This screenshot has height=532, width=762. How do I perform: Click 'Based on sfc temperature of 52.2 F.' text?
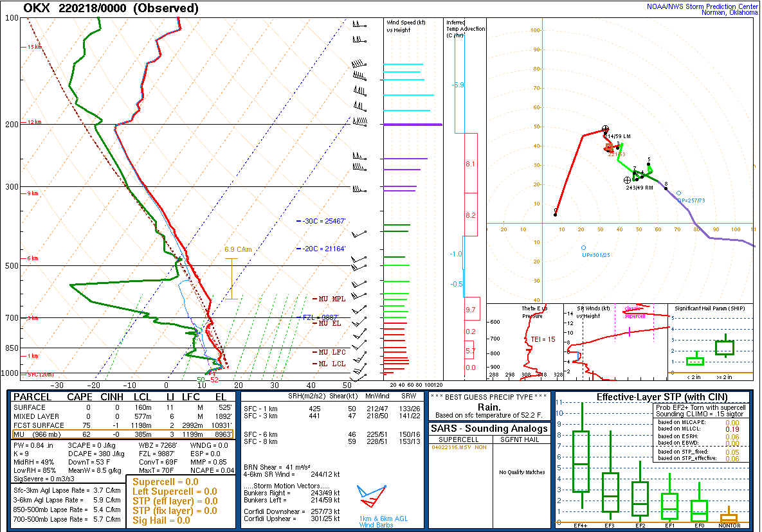pyautogui.click(x=489, y=415)
